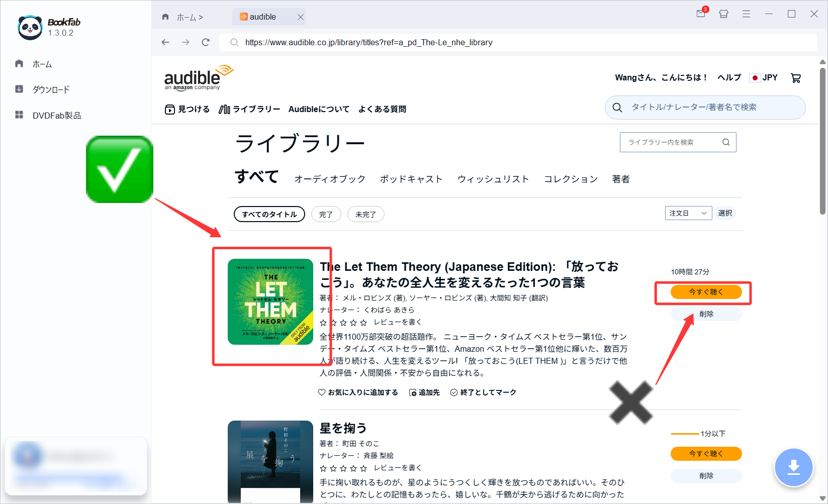828x504 pixels.
Task: Open Audibleについて link
Action: coord(319,109)
